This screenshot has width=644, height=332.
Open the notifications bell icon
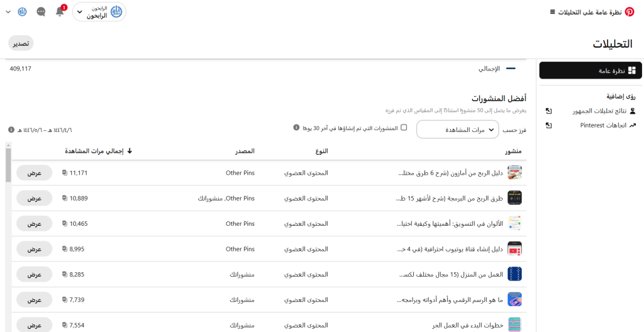60,11
